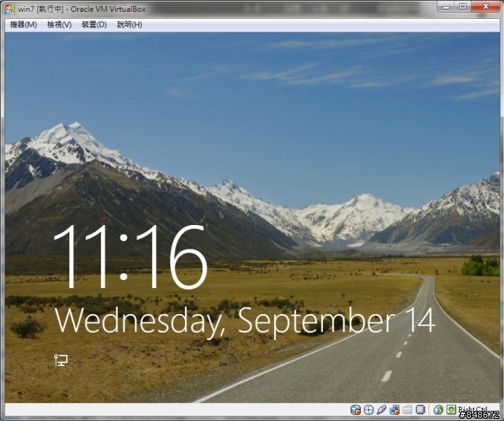Image resolution: width=504 pixels, height=421 pixels.
Task: Open the 機器(M) menu
Action: (23, 24)
